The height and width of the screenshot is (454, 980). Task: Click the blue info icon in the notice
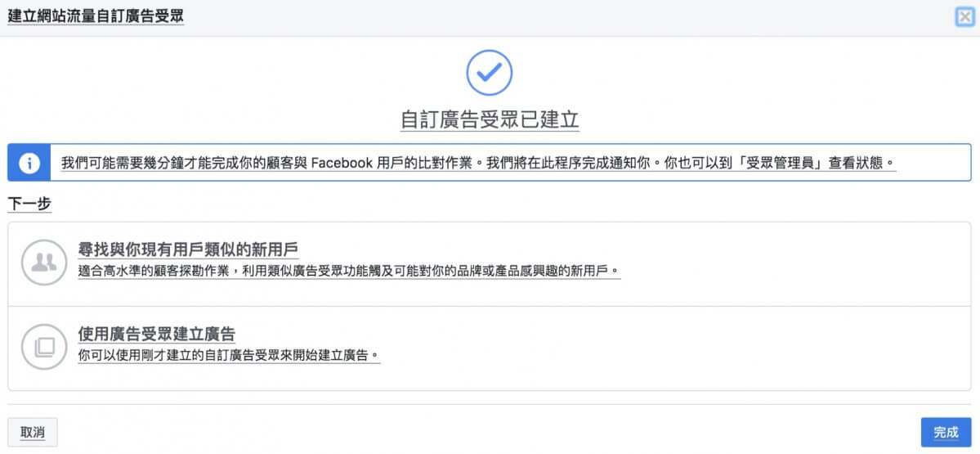pyautogui.click(x=29, y=163)
